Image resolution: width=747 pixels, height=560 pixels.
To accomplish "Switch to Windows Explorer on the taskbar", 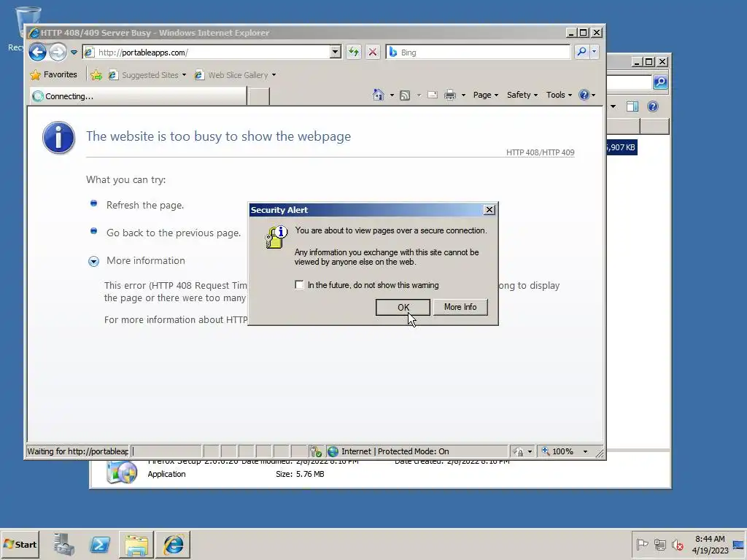I will [x=136, y=544].
